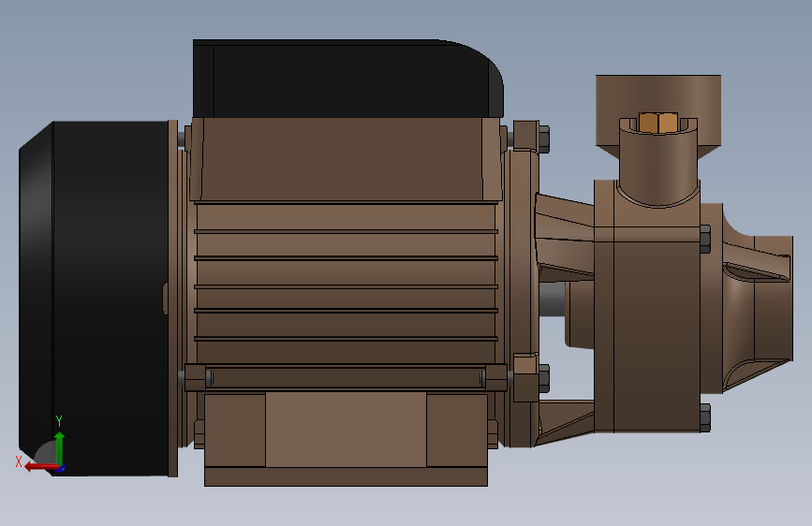Image resolution: width=812 pixels, height=526 pixels.
Task: Select the black fan cover of the motor
Action: (x=94, y=299)
